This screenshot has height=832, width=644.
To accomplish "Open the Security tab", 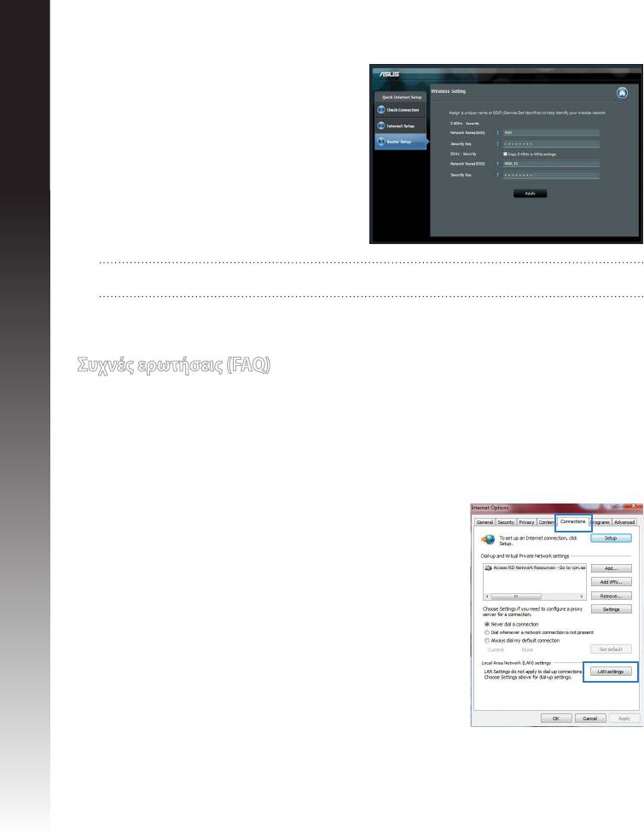I will pyautogui.click(x=505, y=521).
